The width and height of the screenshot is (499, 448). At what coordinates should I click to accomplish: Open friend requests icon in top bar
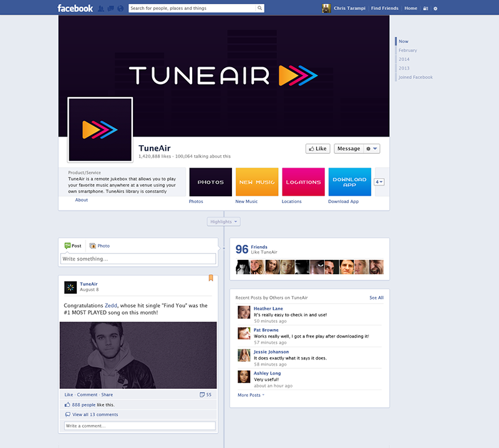pyautogui.click(x=101, y=9)
